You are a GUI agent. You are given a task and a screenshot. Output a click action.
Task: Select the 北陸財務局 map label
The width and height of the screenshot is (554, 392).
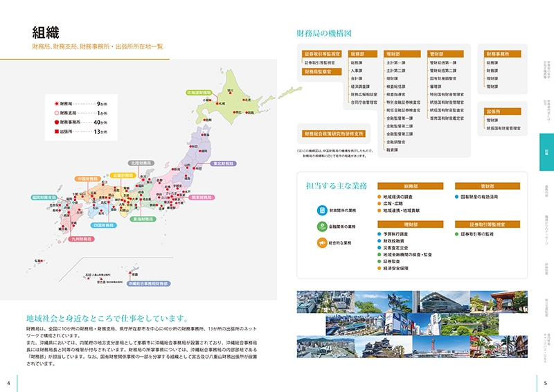(141, 163)
